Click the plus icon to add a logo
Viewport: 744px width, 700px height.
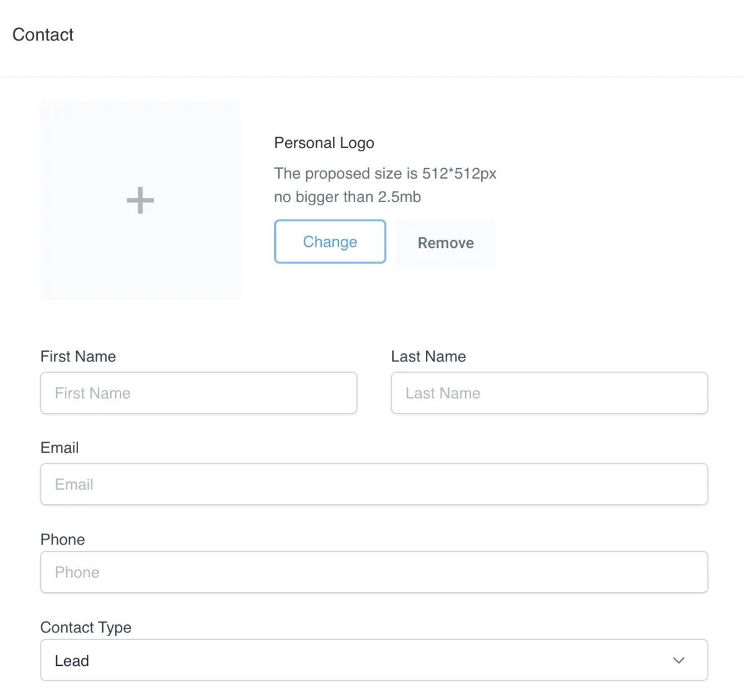pyautogui.click(x=140, y=200)
